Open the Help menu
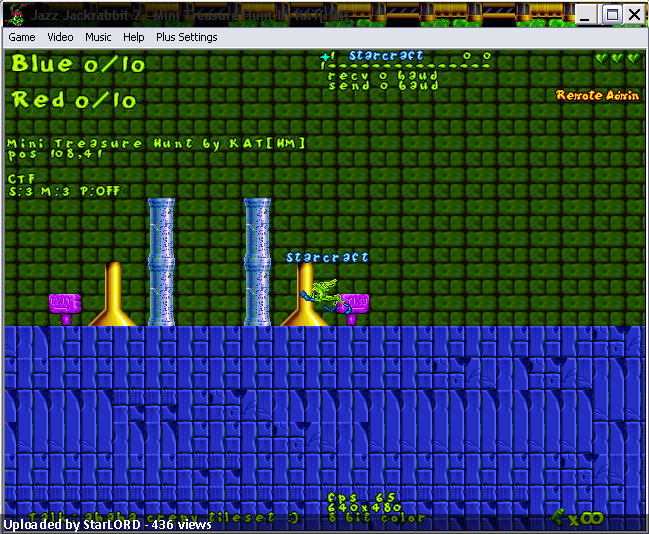This screenshot has height=534, width=649. pos(133,37)
